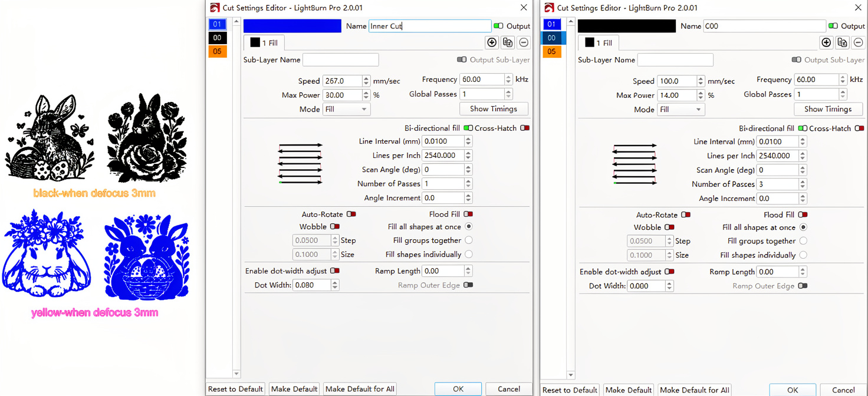Select the 1 Fill tab in C00 dialog
Screen dimensions: 868x396
click(598, 42)
